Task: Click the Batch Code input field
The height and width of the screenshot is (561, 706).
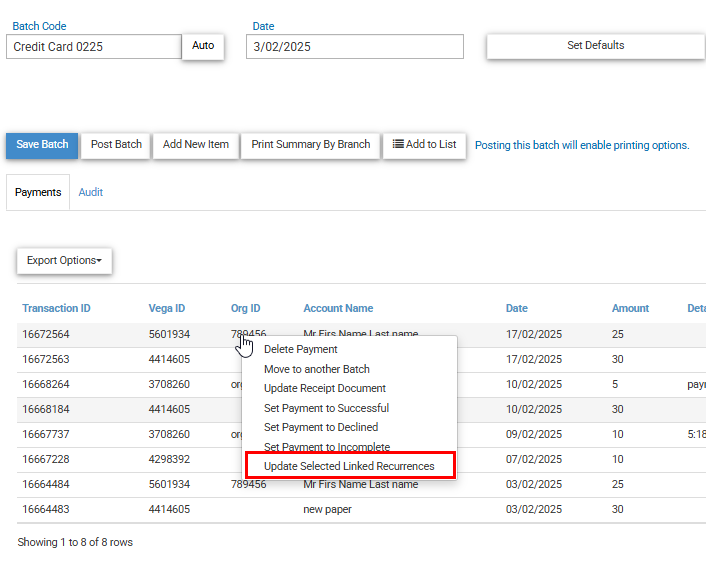Action: 94,46
